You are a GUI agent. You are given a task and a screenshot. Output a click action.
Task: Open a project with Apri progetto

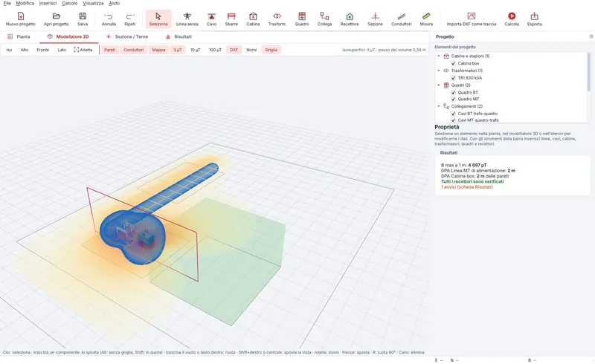tap(57, 19)
